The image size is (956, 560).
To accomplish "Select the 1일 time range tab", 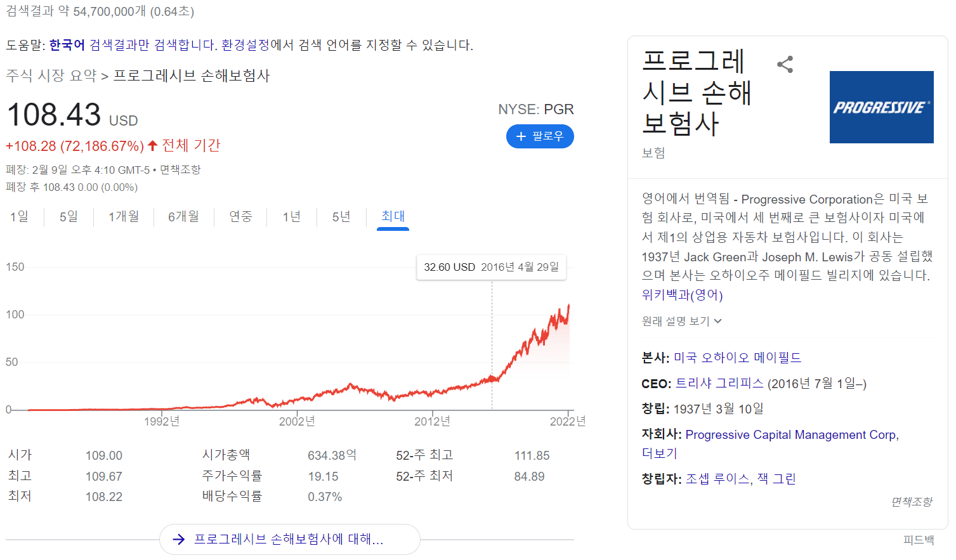I will click(19, 217).
